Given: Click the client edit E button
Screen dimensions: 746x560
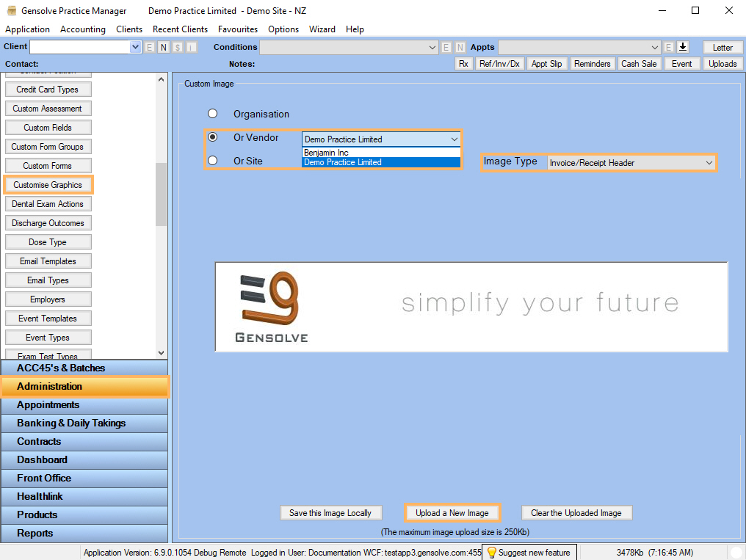Looking at the screenshot, I should pos(149,47).
